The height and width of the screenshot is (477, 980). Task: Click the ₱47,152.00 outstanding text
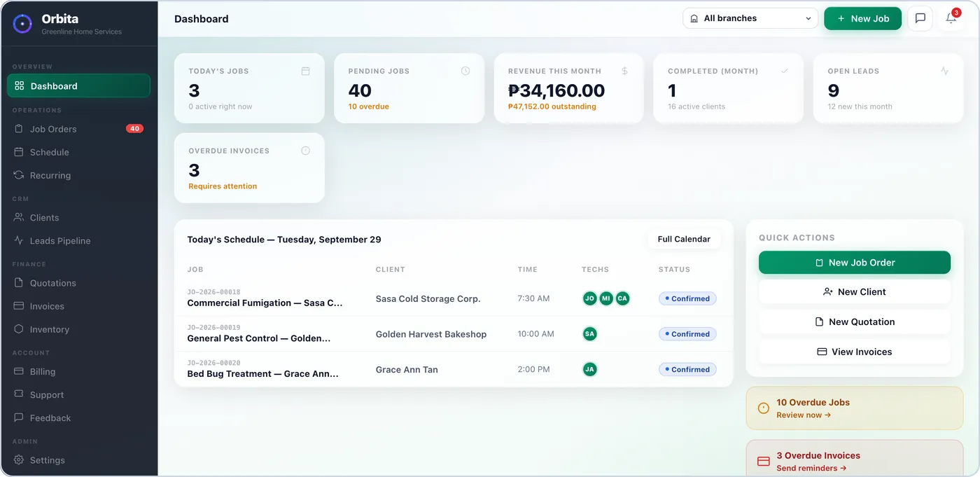coord(552,107)
